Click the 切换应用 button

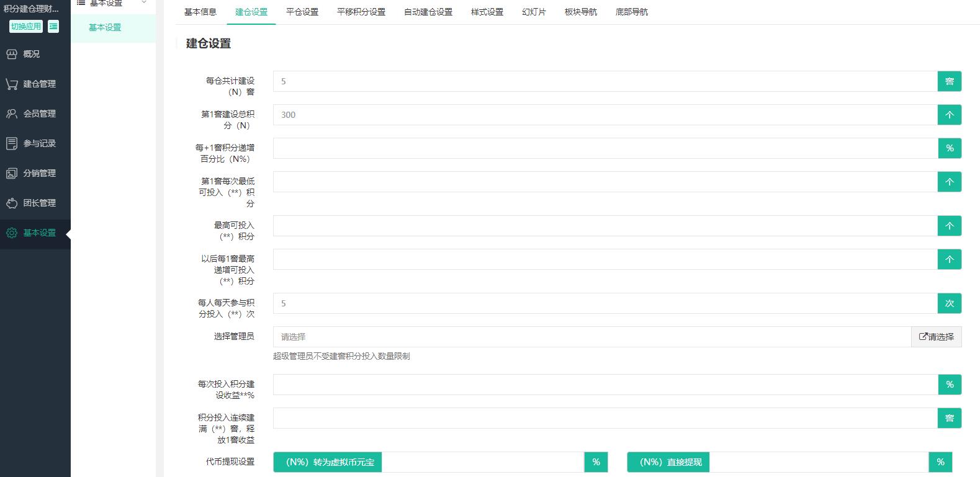coord(26,26)
